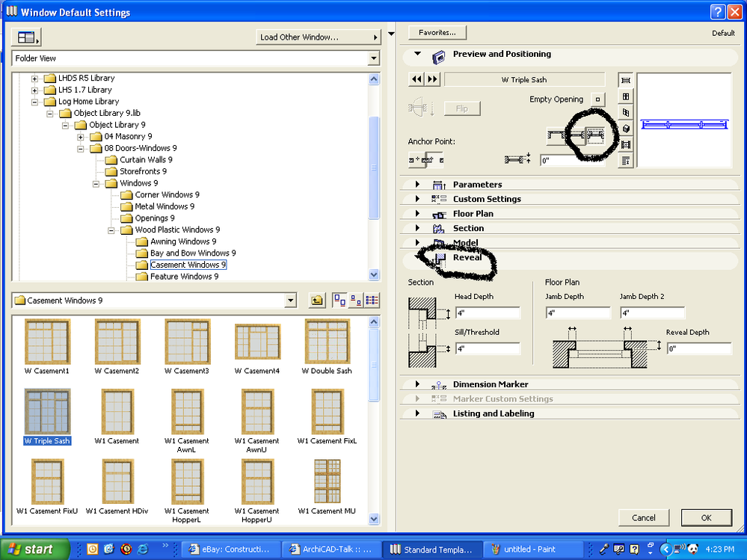Expand the Dimension Marker panel
747x560 pixels.
(417, 384)
